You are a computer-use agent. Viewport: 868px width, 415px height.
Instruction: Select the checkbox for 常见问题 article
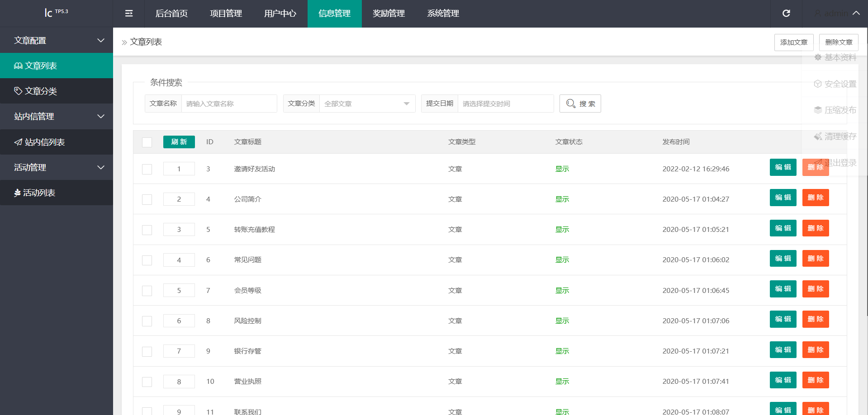click(147, 260)
